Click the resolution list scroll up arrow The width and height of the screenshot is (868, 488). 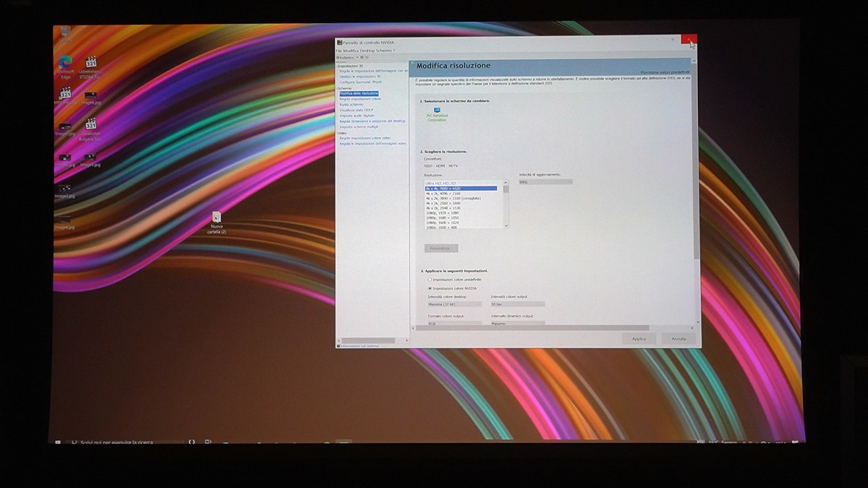coord(506,183)
